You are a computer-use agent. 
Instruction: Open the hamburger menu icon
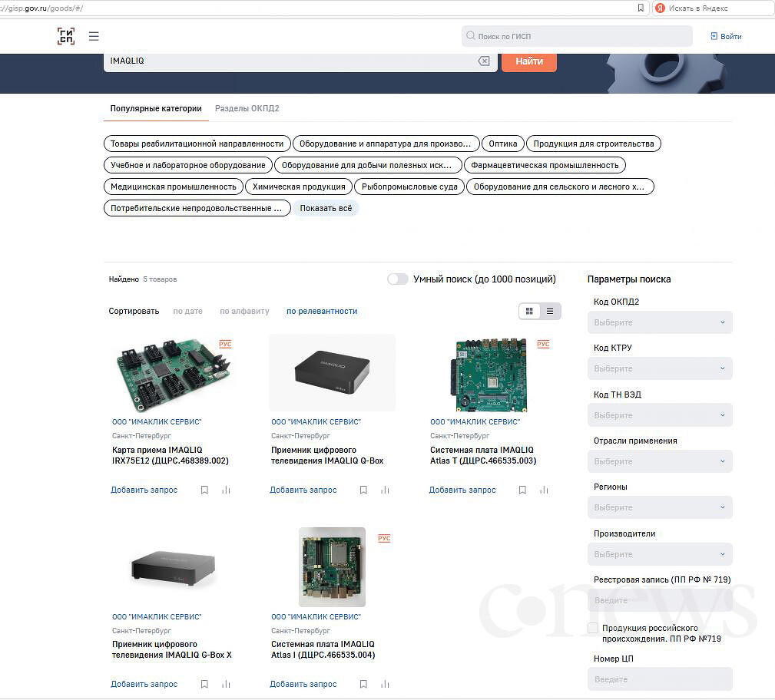pos(94,36)
